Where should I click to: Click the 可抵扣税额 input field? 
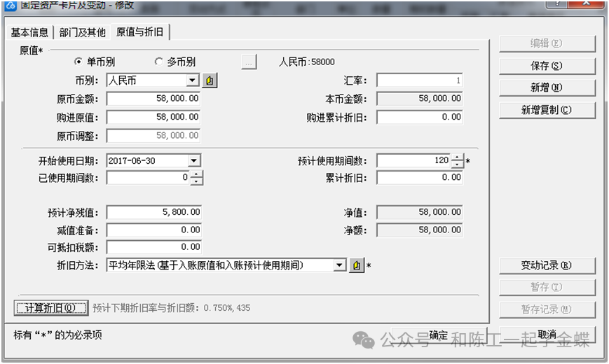click(153, 247)
